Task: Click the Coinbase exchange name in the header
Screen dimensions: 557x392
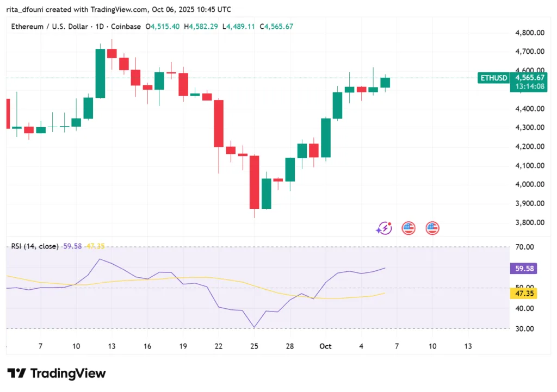Action: pos(127,27)
